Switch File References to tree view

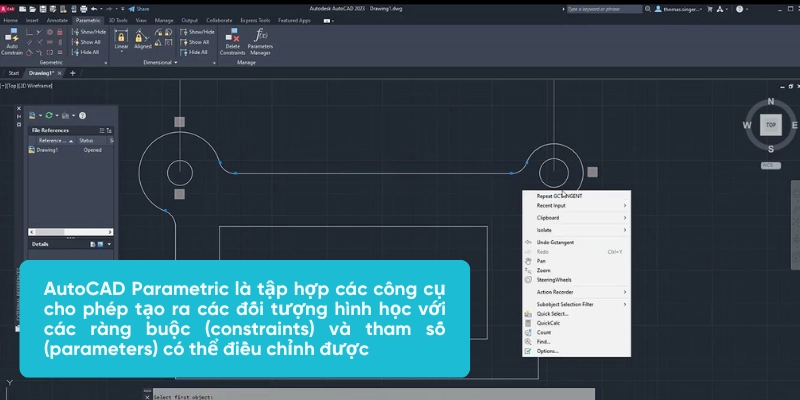[x=109, y=131]
